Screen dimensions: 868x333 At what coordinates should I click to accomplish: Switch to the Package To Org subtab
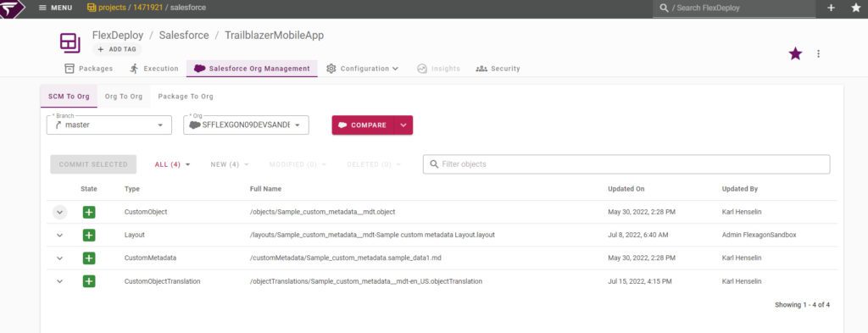pyautogui.click(x=186, y=97)
